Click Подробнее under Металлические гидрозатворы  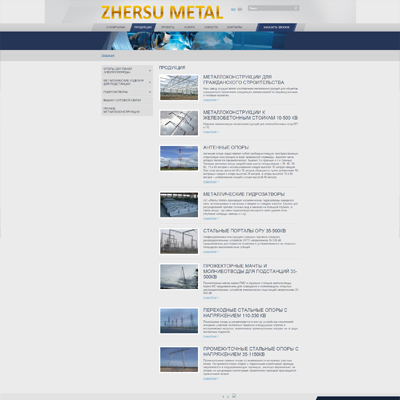point(211,219)
